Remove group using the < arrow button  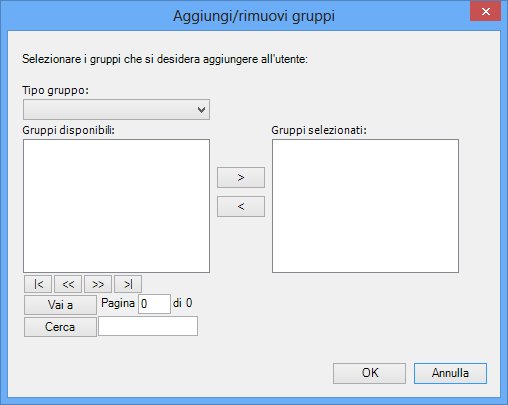pyautogui.click(x=241, y=207)
